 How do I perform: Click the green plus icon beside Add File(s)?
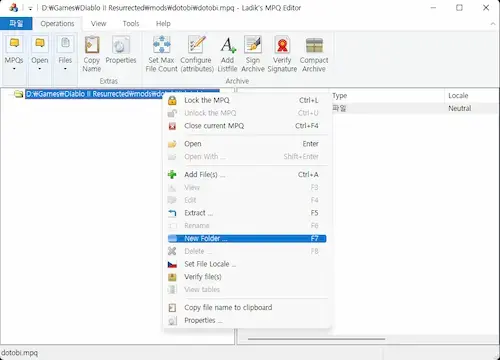[x=172, y=174]
